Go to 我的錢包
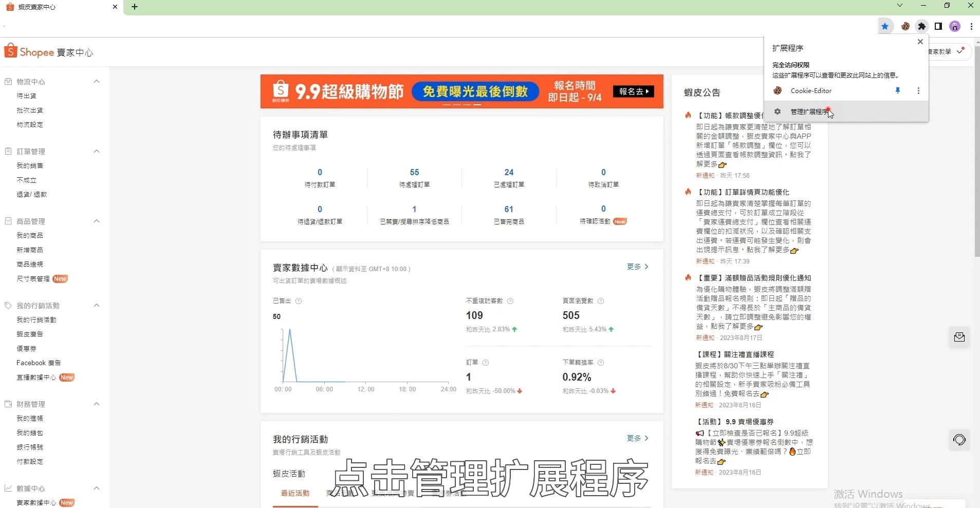Viewport: 980px width, 508px height. click(30, 432)
